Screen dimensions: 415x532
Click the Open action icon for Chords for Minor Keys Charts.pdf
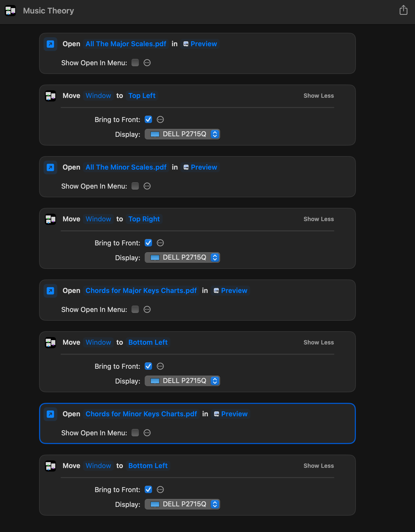click(50, 414)
